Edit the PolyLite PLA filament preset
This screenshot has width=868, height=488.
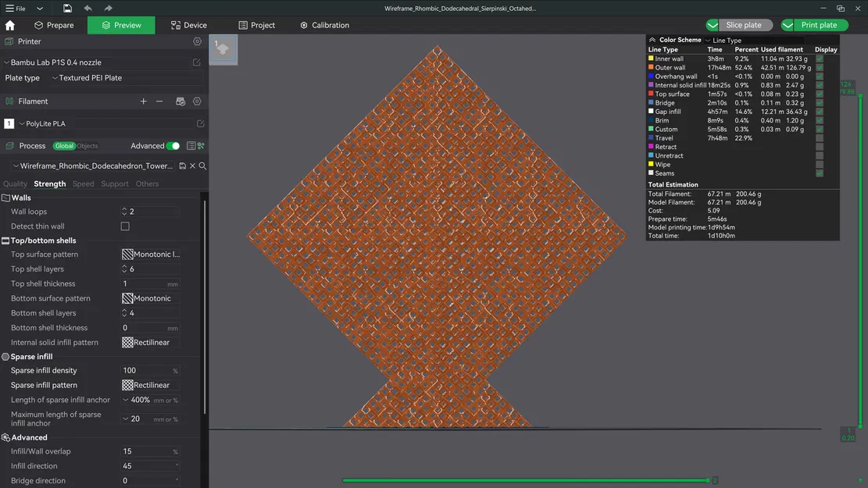[x=200, y=123]
